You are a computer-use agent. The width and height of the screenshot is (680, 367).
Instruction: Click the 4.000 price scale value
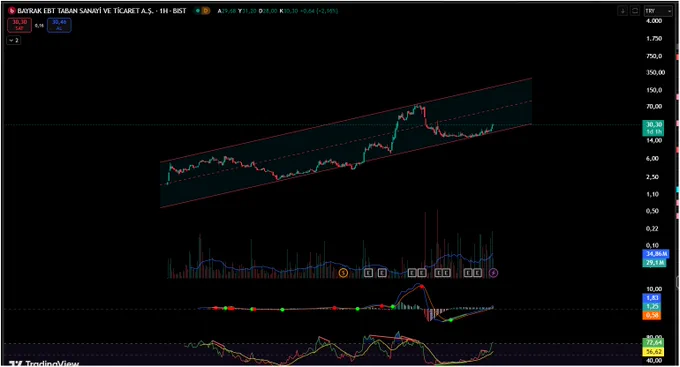[x=654, y=21]
